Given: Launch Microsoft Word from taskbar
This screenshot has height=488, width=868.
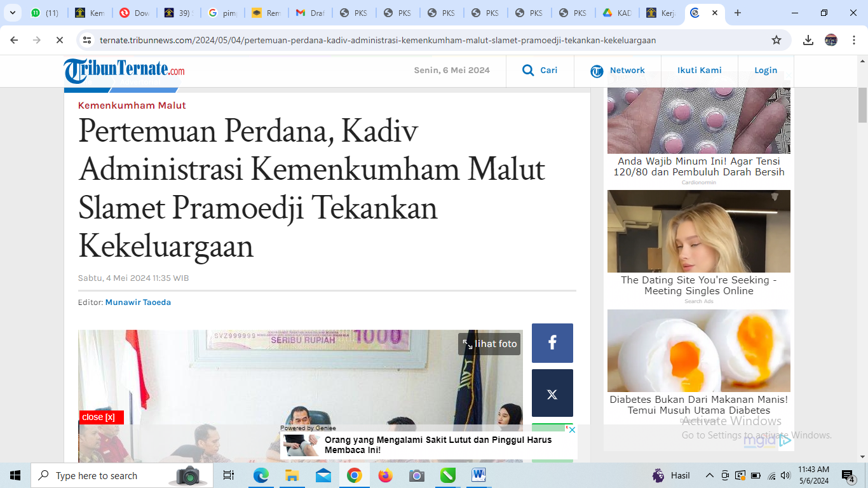Looking at the screenshot, I should tap(478, 475).
